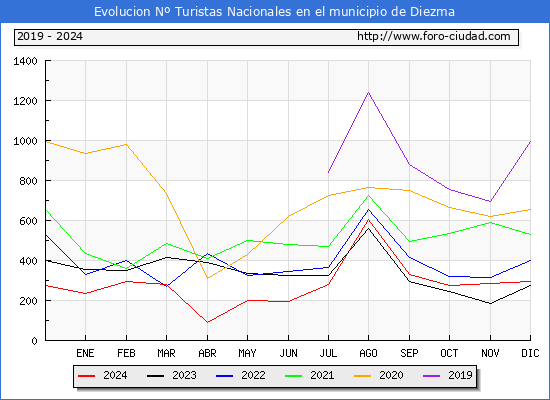The height and width of the screenshot is (400, 550).
Task: Click the chart title mentioning Diezma
Action: 274,12
